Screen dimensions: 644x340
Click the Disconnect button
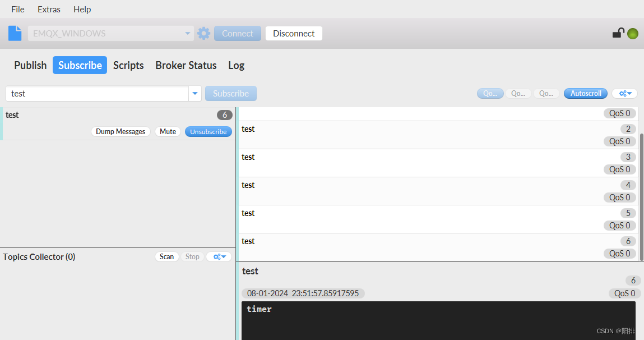(294, 33)
